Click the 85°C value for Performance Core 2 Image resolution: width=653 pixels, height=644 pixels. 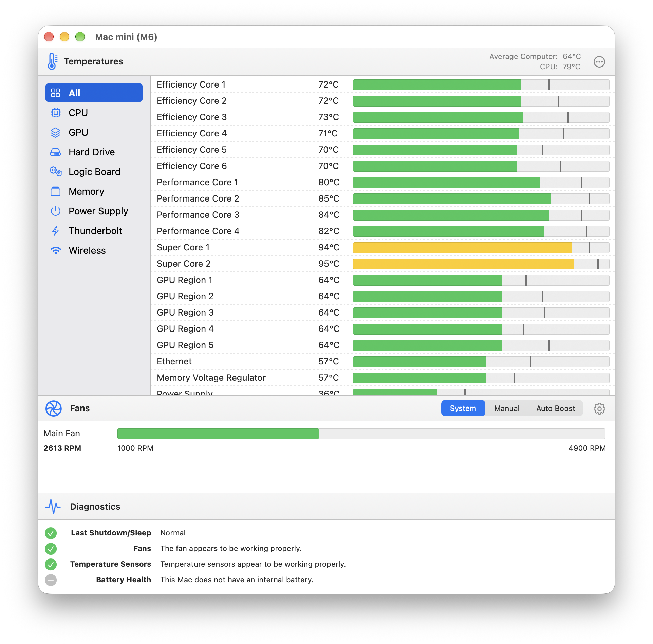pos(329,198)
